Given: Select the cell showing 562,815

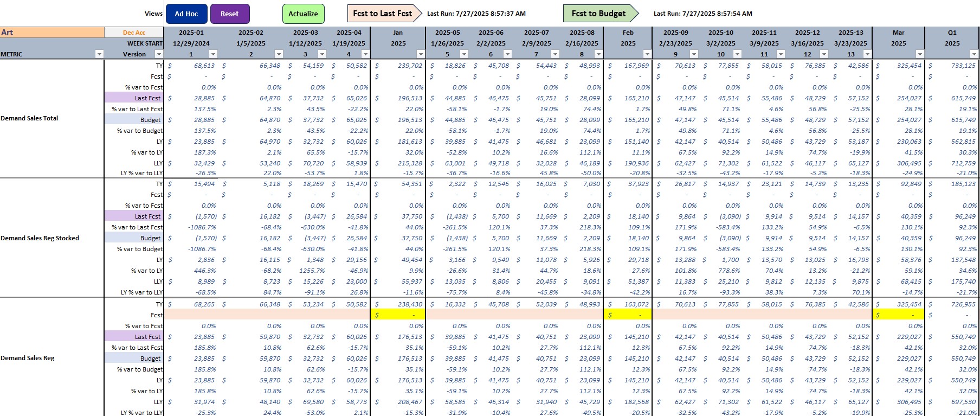Looking at the screenshot, I should [x=952, y=142].
